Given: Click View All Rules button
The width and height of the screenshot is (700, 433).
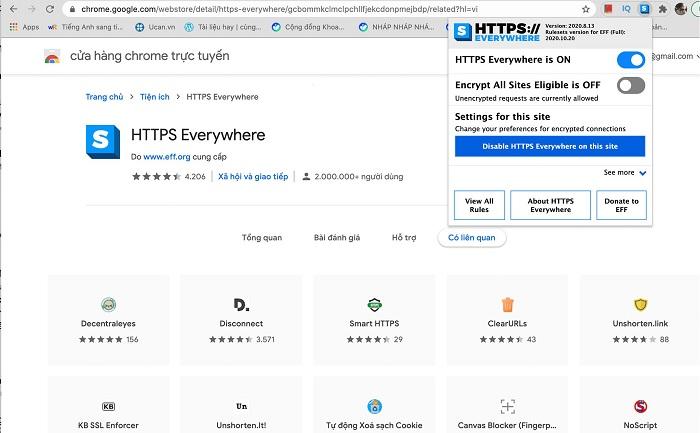Looking at the screenshot, I should pos(479,205).
